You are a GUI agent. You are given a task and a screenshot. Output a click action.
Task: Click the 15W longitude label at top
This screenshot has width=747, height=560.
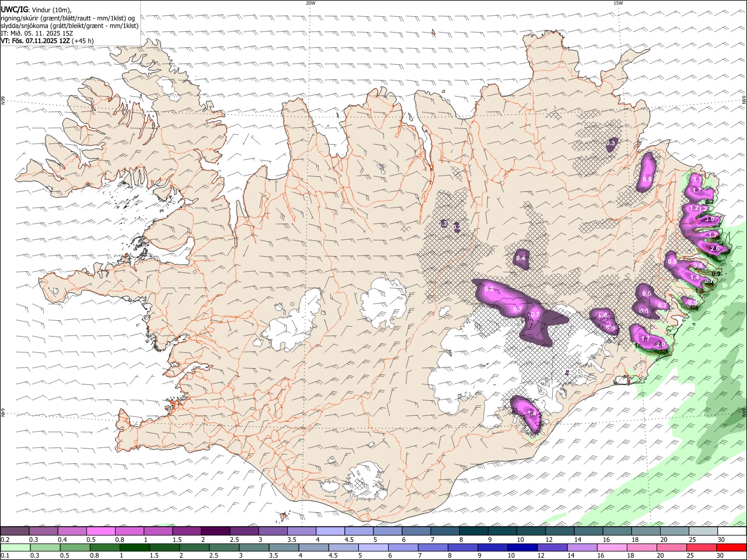coord(618,3)
